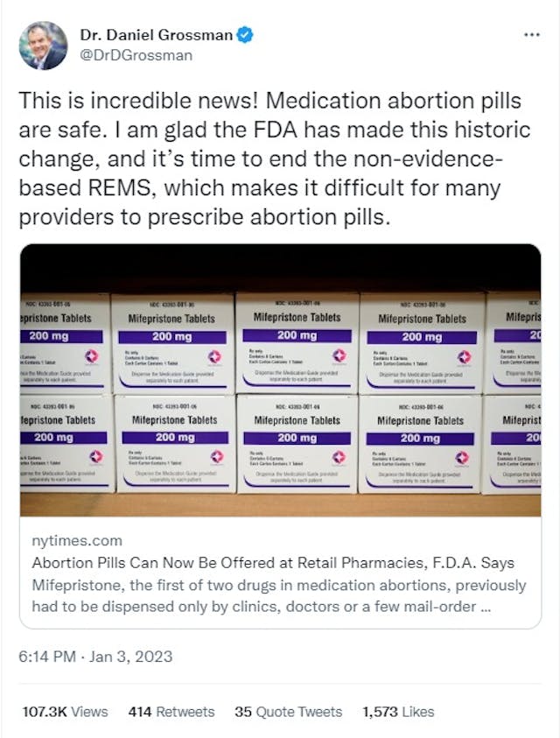This screenshot has height=738, width=560.
Task: Click the article description starting with Mifepristone
Action: point(278,595)
